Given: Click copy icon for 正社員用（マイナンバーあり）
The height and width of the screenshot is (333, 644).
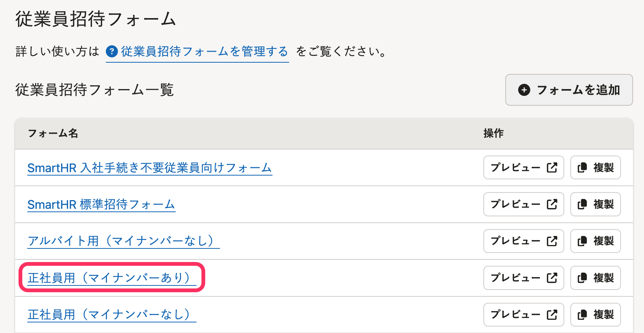Looking at the screenshot, I should point(582,278).
